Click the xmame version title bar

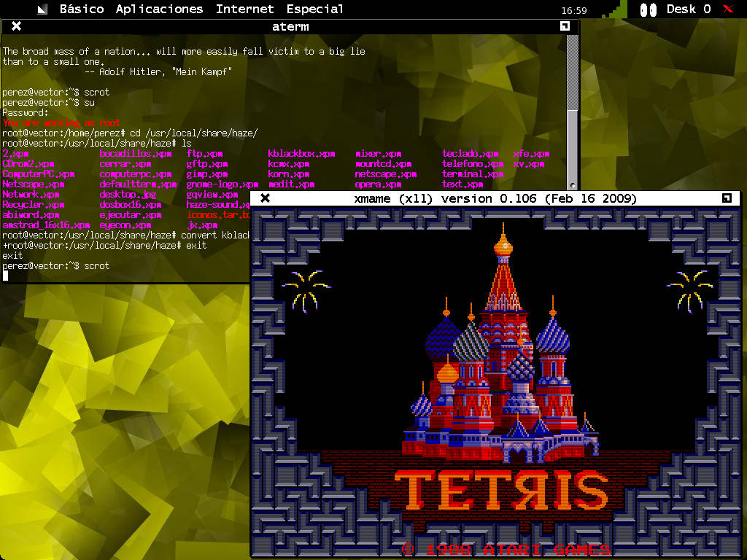tap(495, 198)
